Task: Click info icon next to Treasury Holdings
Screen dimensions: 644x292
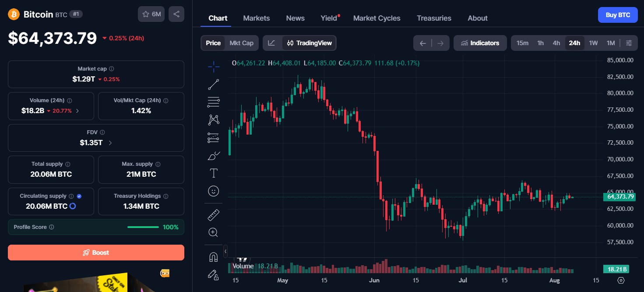Action: coord(166,196)
